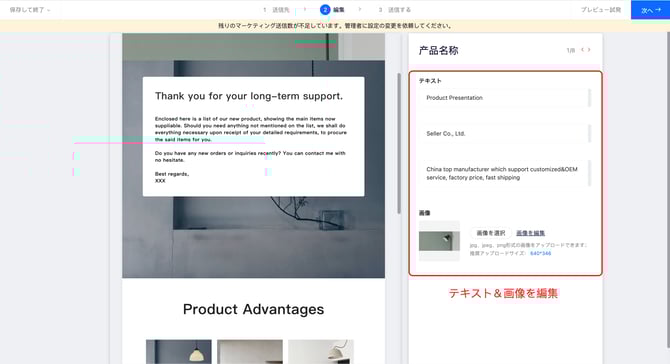Click the marketing quota warning banner text
This screenshot has width=670, height=364.
tap(335, 26)
